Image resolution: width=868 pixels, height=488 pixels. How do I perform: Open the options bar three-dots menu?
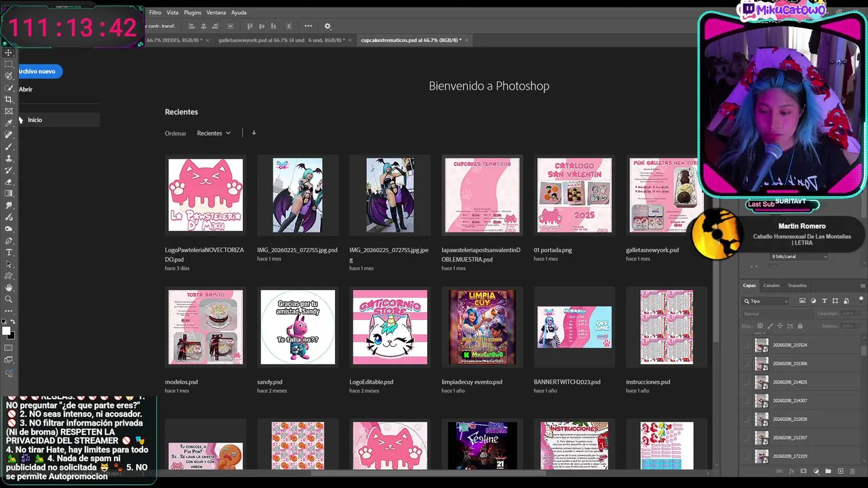(308, 26)
